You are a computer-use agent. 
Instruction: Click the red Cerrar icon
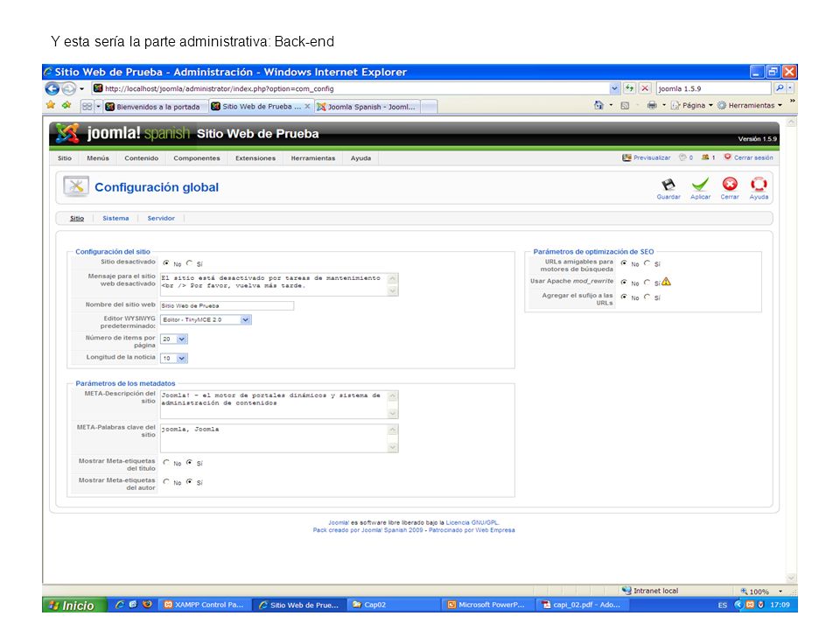730,185
